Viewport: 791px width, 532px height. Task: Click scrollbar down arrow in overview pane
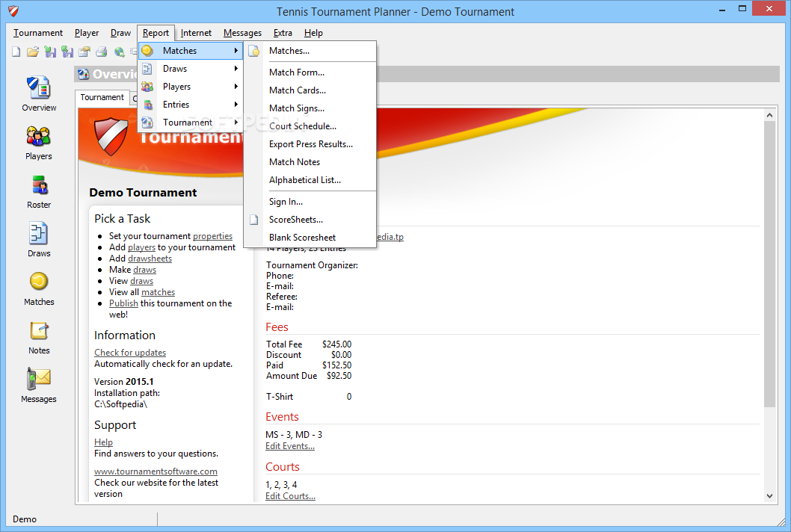[769, 496]
